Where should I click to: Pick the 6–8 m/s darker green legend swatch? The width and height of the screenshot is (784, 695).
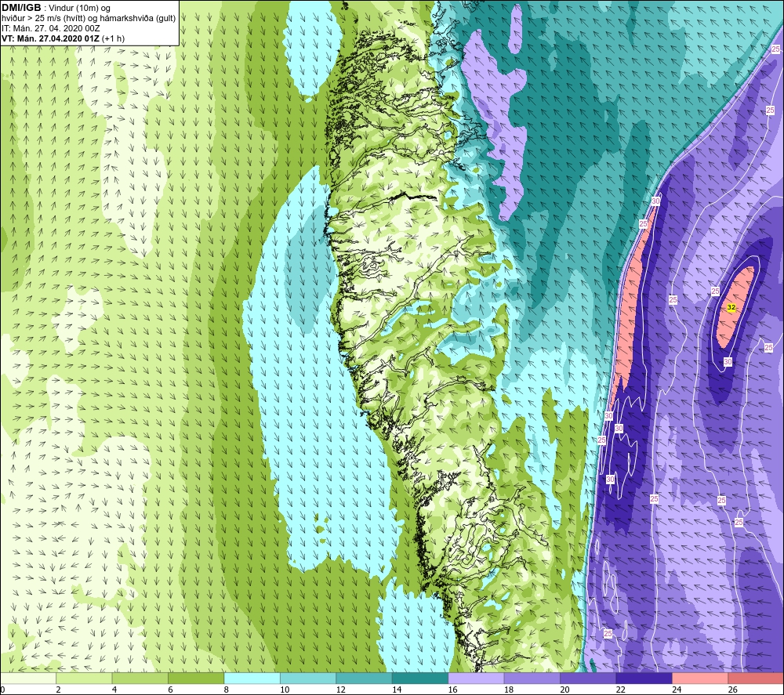(196, 678)
